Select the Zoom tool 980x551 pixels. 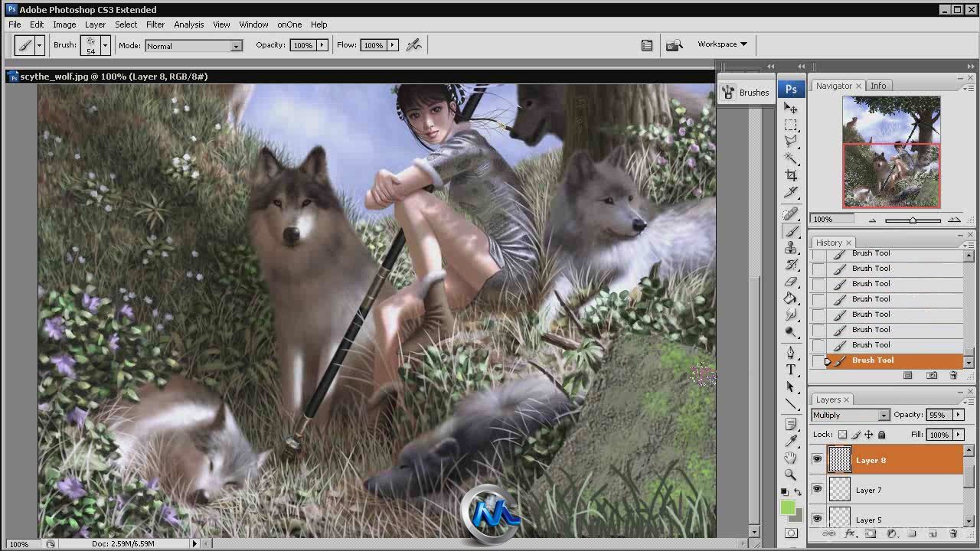tap(791, 474)
